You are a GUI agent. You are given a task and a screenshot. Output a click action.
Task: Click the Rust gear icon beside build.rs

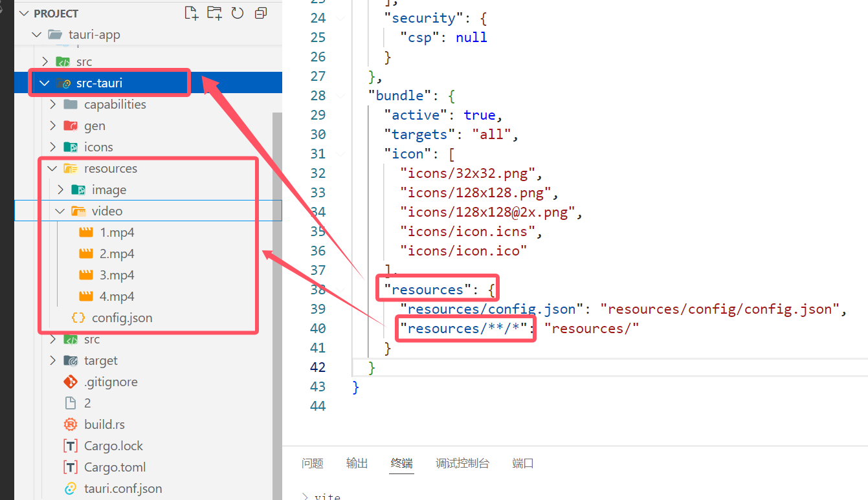click(x=70, y=424)
